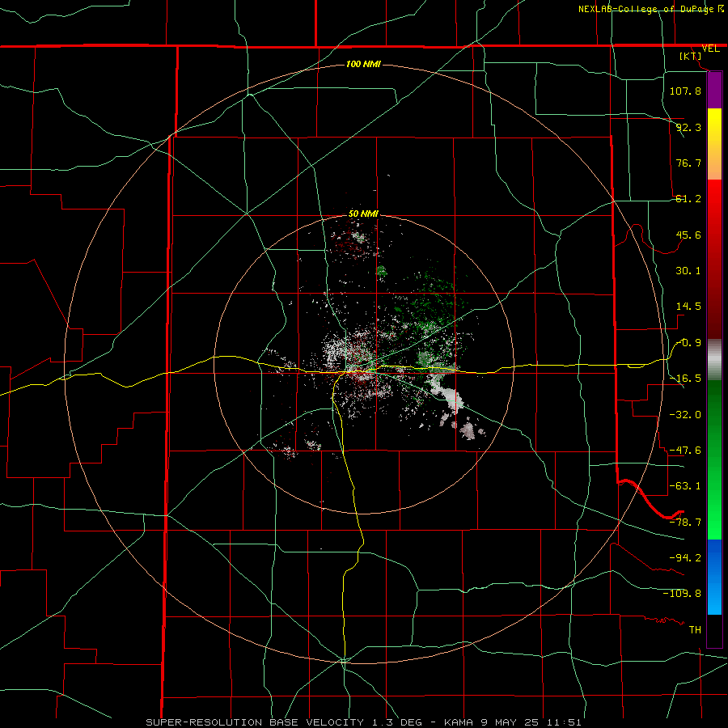The image size is (728, 728).
Task: Click the small green echo blob north of radar
Action: (x=381, y=271)
